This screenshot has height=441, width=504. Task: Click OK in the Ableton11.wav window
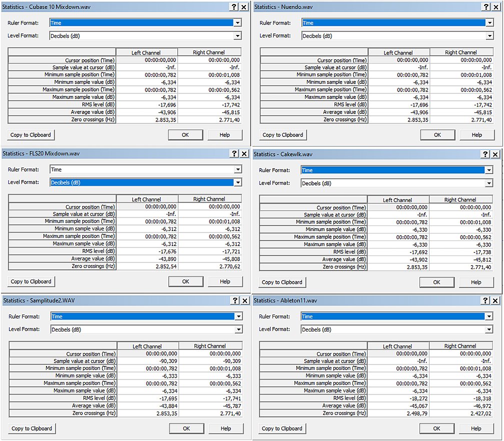pyautogui.click(x=437, y=428)
